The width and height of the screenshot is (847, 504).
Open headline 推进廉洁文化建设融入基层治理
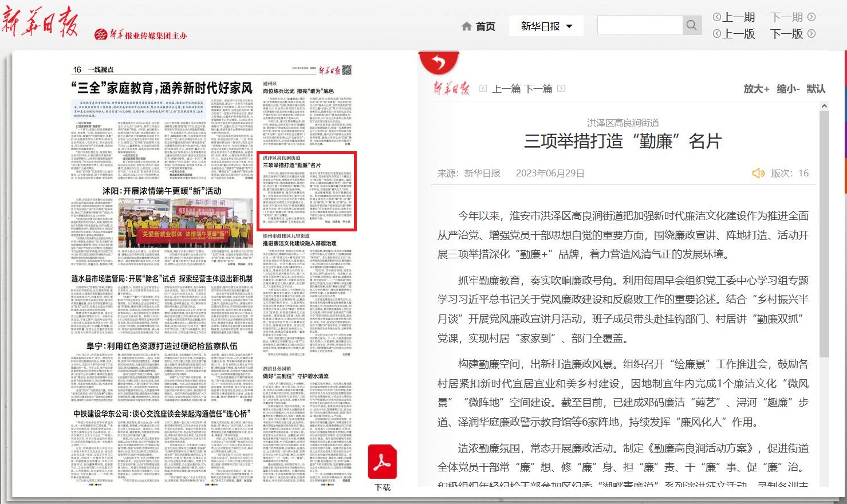pos(300,243)
